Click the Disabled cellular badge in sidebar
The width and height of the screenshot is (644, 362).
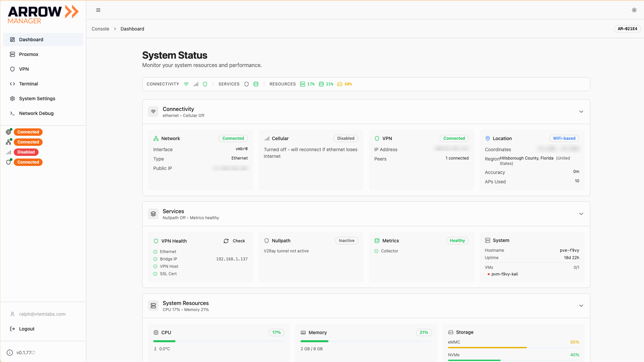tap(26, 152)
